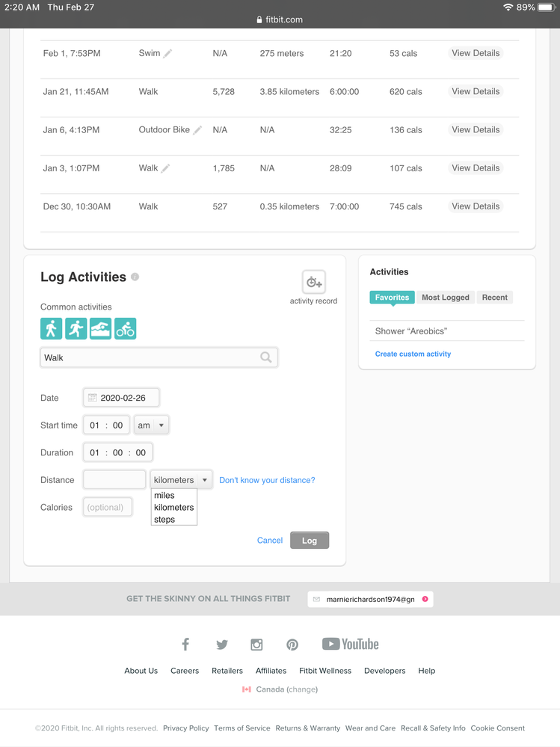Open calendar icon in Date field

coord(93,397)
